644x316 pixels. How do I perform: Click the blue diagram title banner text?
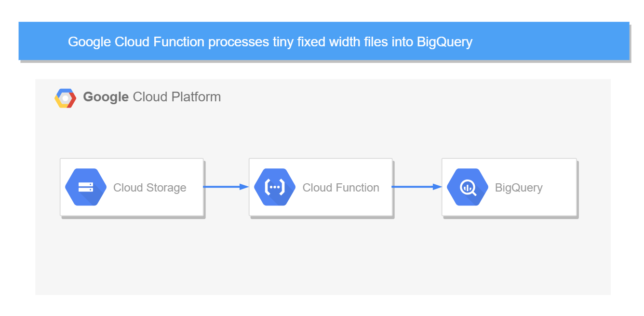270,41
